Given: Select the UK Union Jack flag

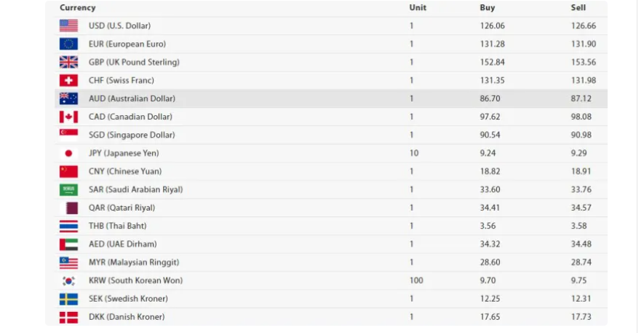Looking at the screenshot, I should pos(68,62).
